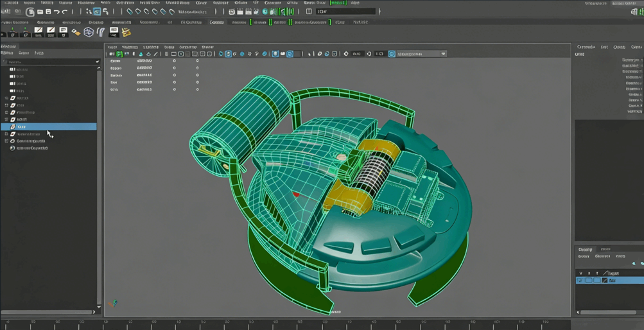
Task: Toggle visibility box of the selected display layer
Action: (x=580, y=281)
